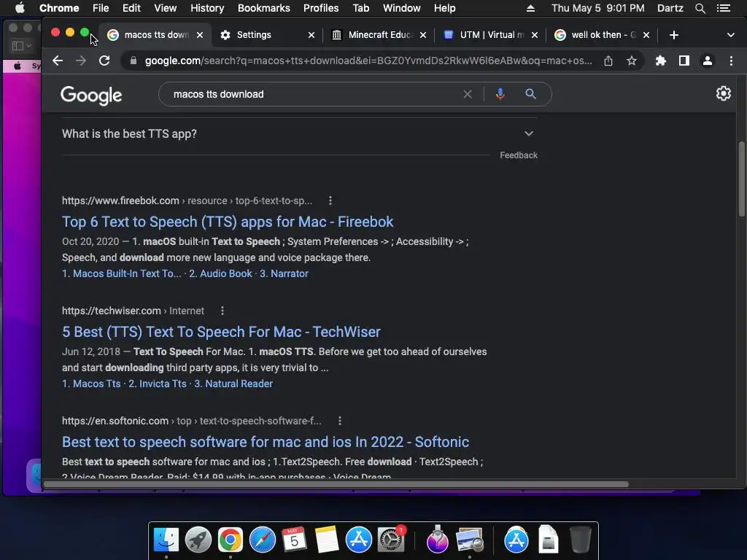The width and height of the screenshot is (747, 560).
Task: Follow the '2. Audio Book' sitelink
Action: [x=220, y=274]
